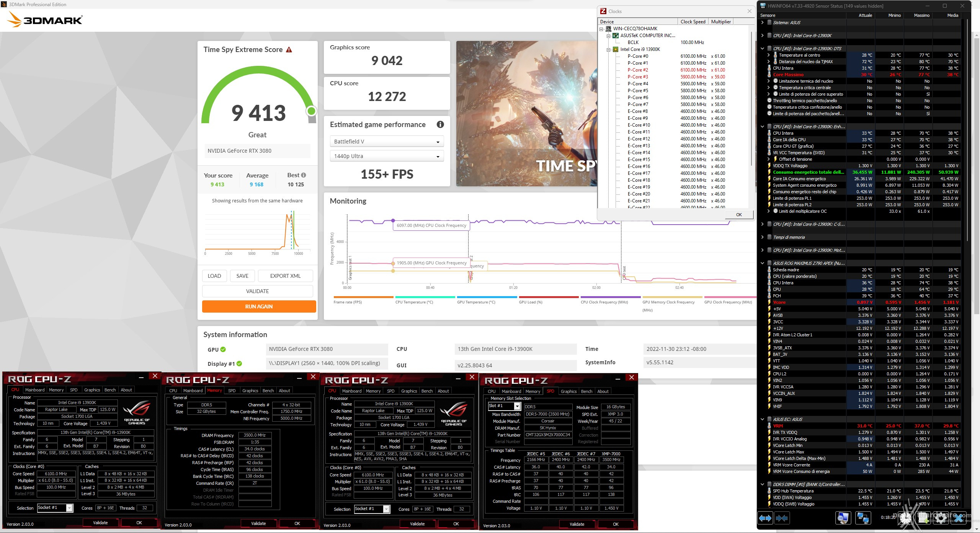Click purple CPU Clock Frequency legend bar
980x533 pixels.
click(x=611, y=297)
